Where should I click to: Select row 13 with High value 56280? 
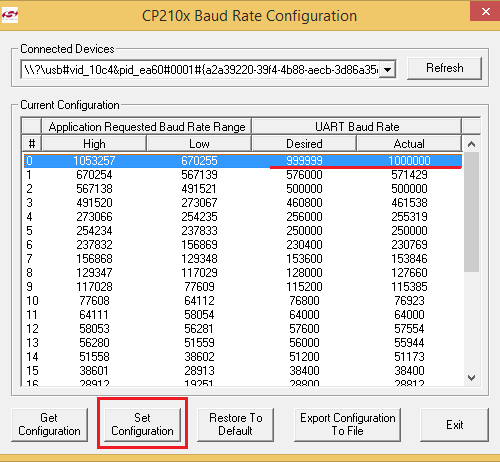tap(243, 343)
